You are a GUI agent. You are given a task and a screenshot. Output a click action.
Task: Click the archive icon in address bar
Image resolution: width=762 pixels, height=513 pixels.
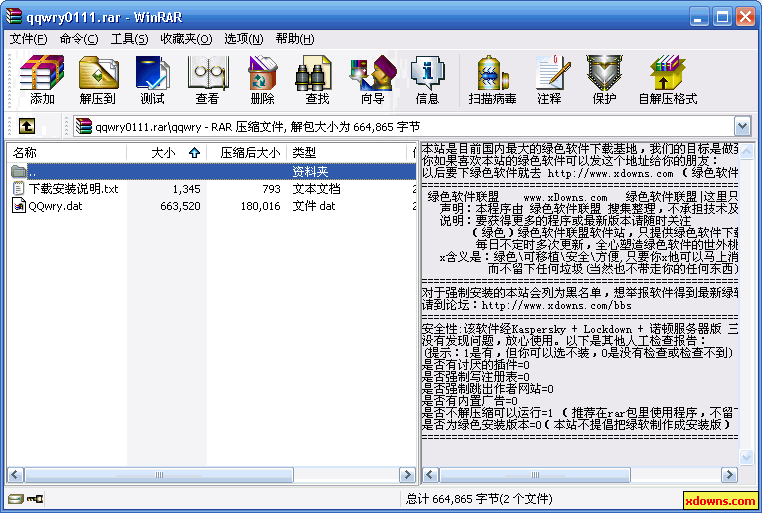point(84,126)
